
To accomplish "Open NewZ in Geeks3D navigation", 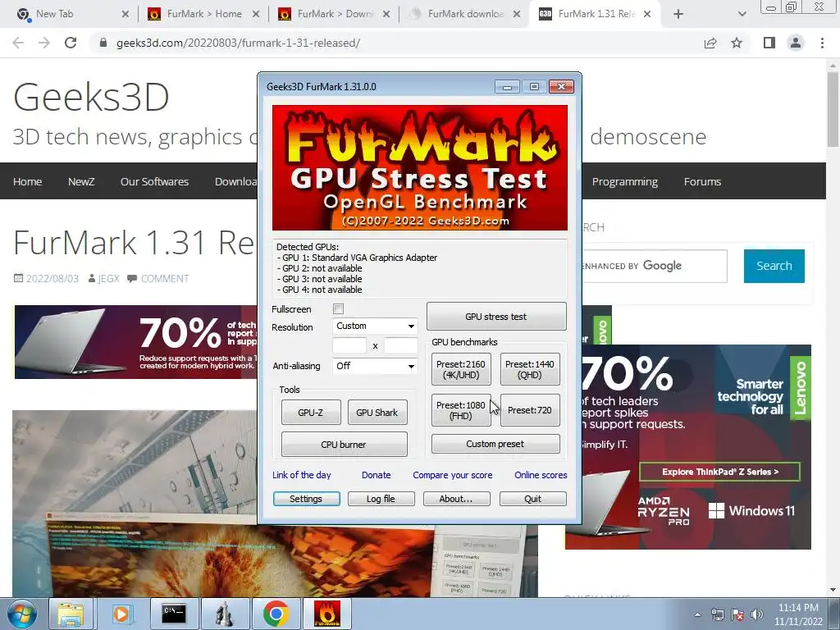I will click(81, 181).
